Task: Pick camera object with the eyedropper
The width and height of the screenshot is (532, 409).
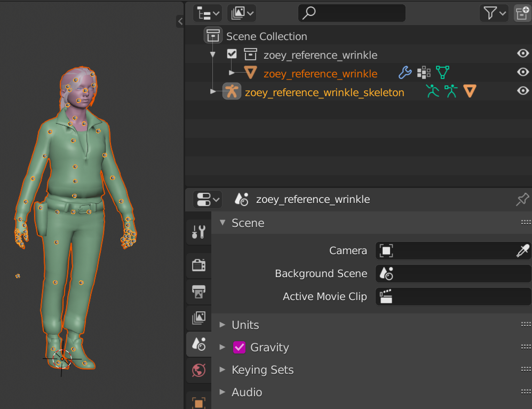Action: [x=522, y=251]
